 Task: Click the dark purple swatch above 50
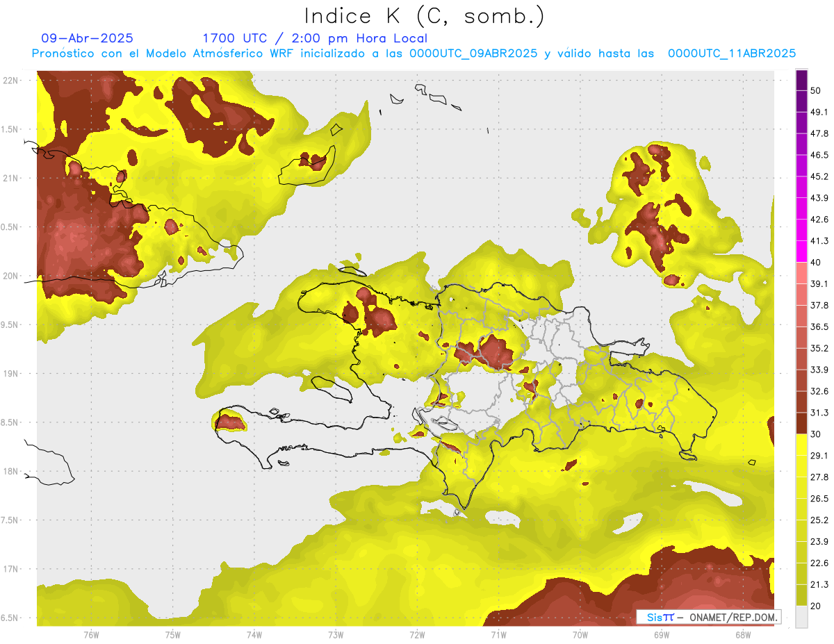point(801,80)
